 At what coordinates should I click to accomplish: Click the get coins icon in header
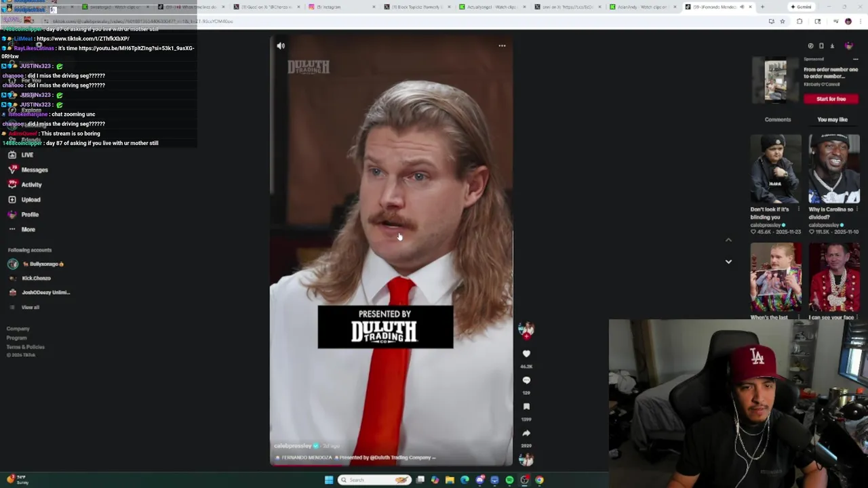coord(810,46)
